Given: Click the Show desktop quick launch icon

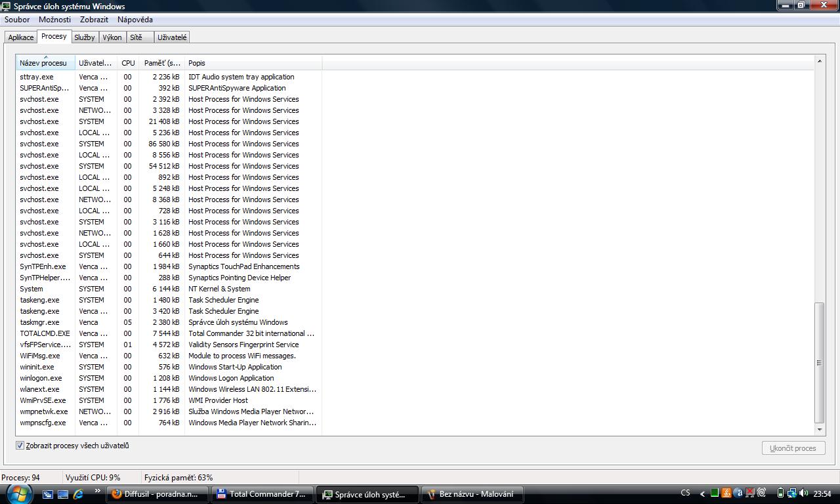Looking at the screenshot, I should coord(63,494).
